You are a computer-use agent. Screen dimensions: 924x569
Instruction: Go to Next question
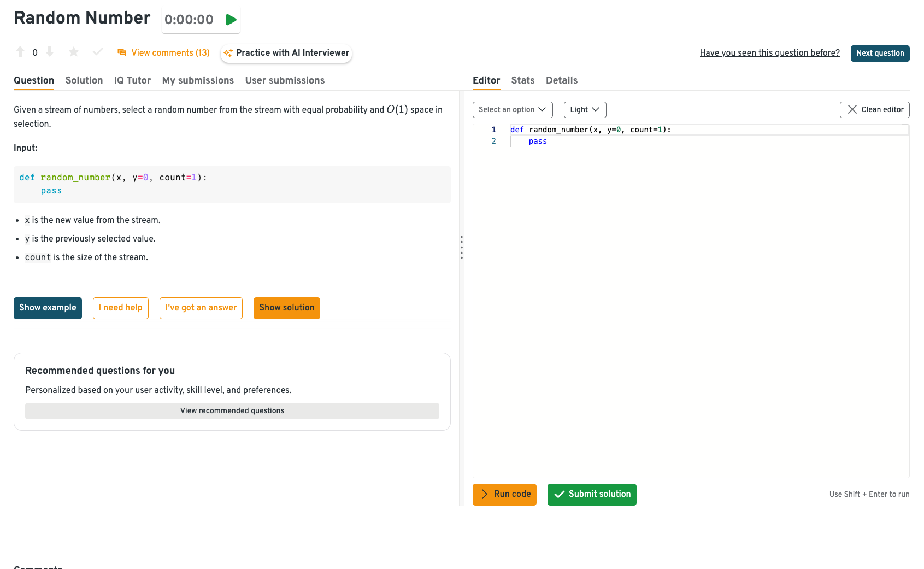click(x=880, y=54)
